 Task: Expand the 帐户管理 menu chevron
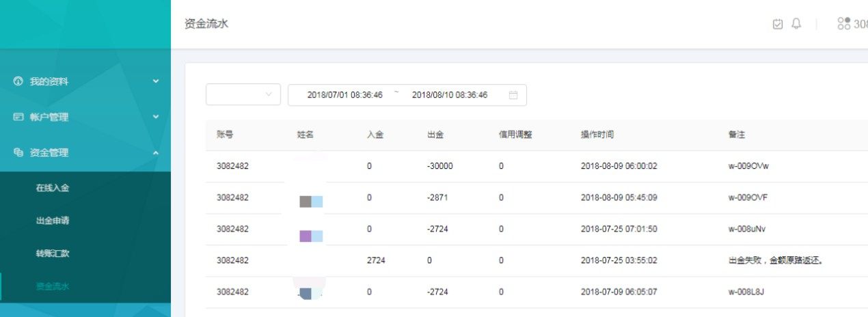(x=156, y=117)
